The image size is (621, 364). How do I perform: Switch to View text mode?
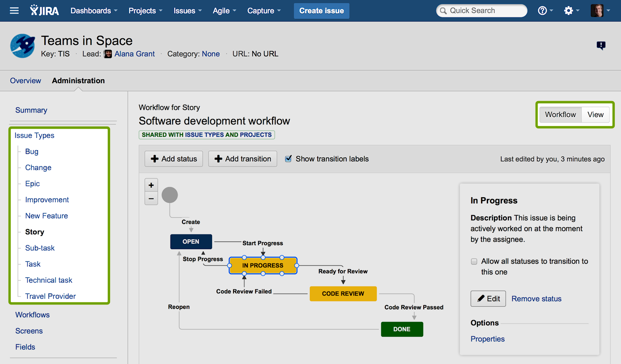click(595, 114)
